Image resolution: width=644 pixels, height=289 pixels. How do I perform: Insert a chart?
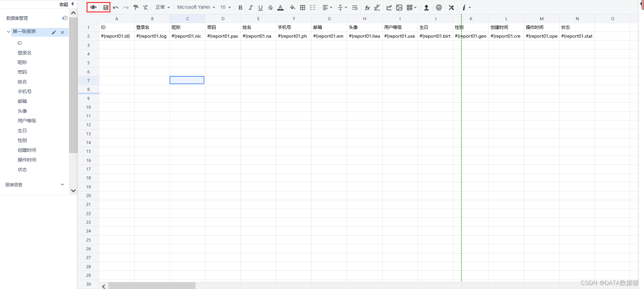coord(389,7)
